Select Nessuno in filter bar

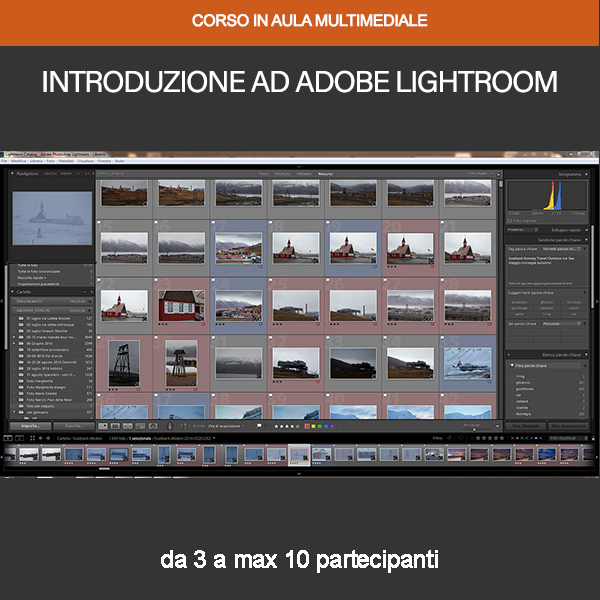click(x=325, y=174)
